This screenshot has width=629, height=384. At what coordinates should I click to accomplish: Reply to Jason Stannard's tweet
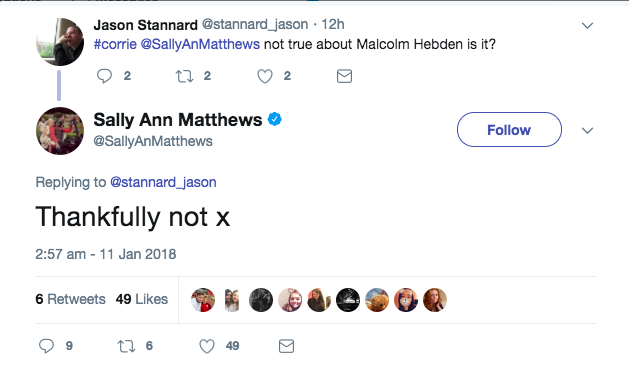105,76
